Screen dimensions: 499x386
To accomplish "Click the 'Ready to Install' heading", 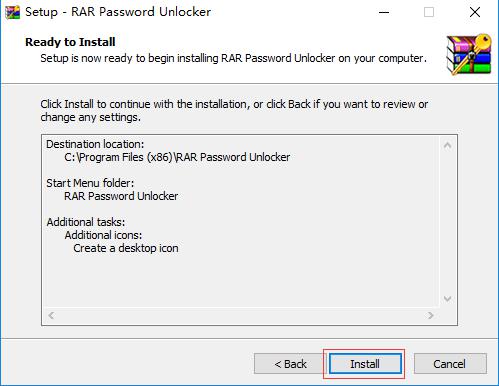I will click(70, 42).
